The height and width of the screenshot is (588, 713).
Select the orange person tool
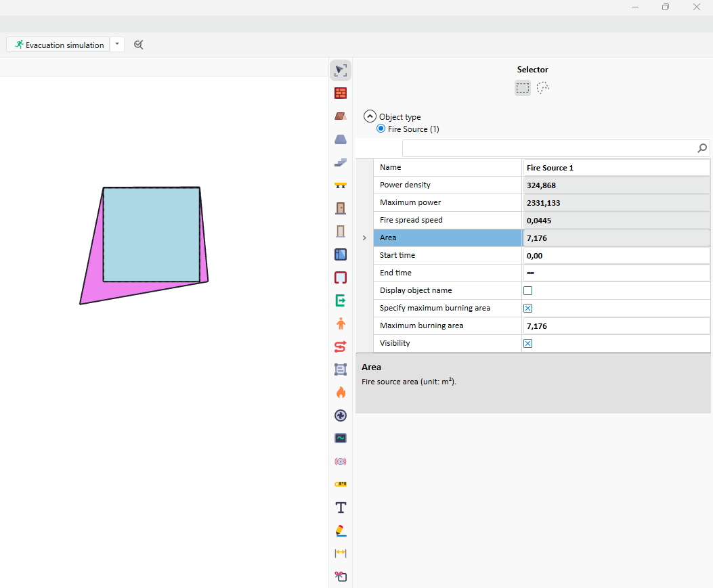pos(341,323)
